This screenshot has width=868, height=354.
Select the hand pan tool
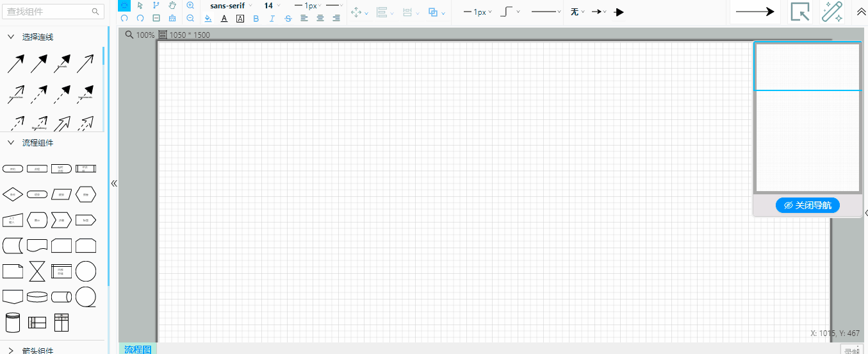tap(172, 6)
